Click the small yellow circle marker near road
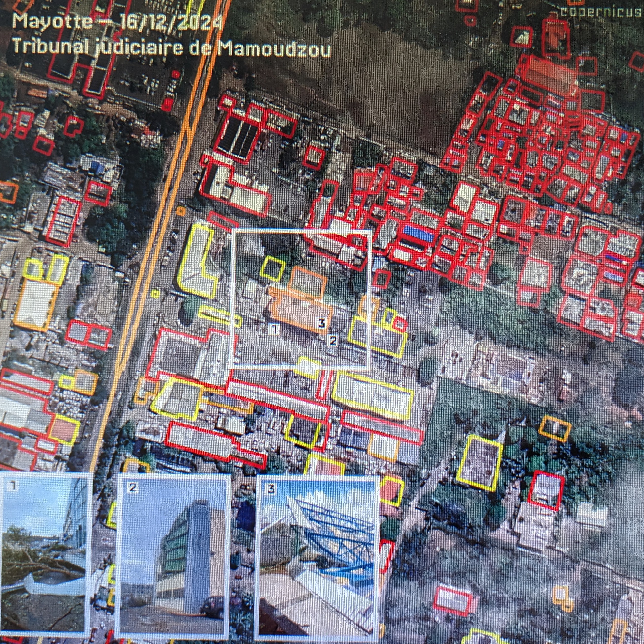The image size is (644, 644). pyautogui.click(x=155, y=293)
